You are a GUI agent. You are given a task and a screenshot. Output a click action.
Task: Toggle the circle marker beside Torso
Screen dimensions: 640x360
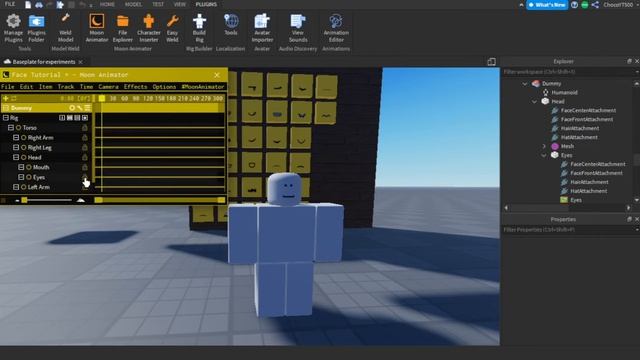pyautogui.click(x=18, y=128)
